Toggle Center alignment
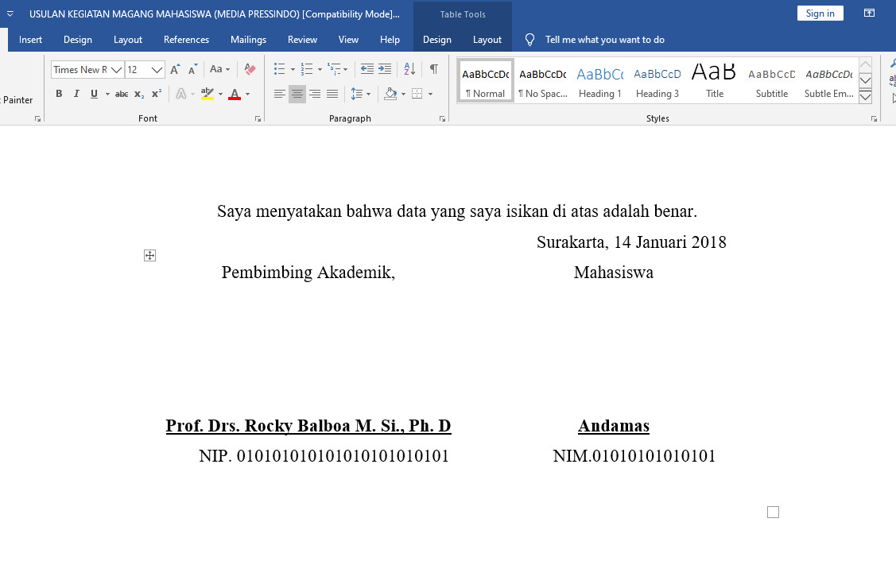 click(x=297, y=95)
